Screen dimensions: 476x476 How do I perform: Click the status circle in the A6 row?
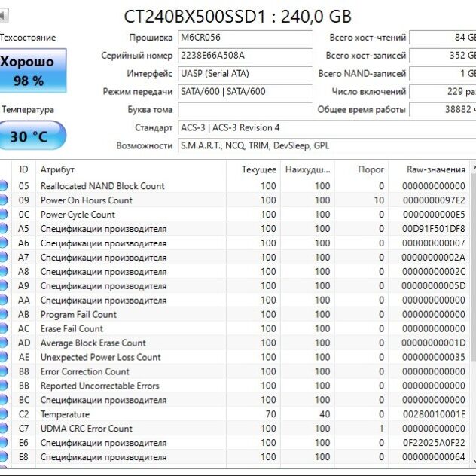coord(3,243)
